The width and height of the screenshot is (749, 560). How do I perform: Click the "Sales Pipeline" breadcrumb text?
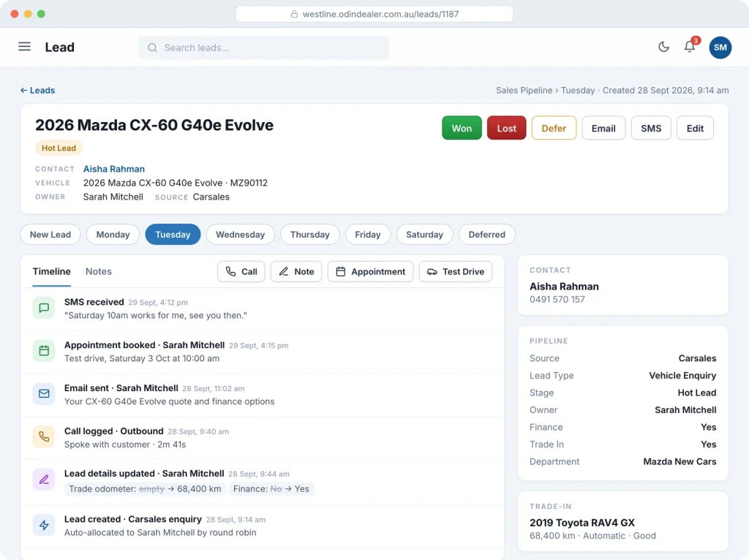click(x=524, y=90)
